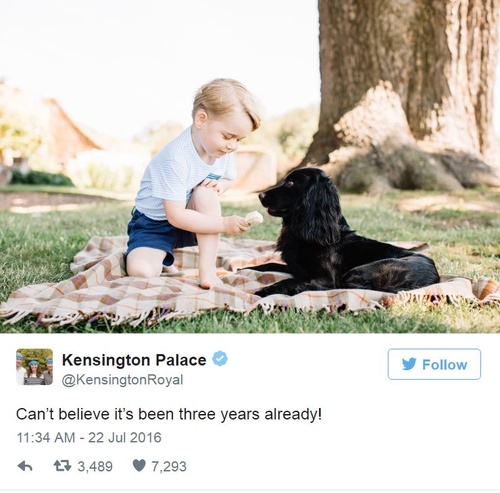
Task: View the 3,489 retweets count
Action: (x=95, y=466)
